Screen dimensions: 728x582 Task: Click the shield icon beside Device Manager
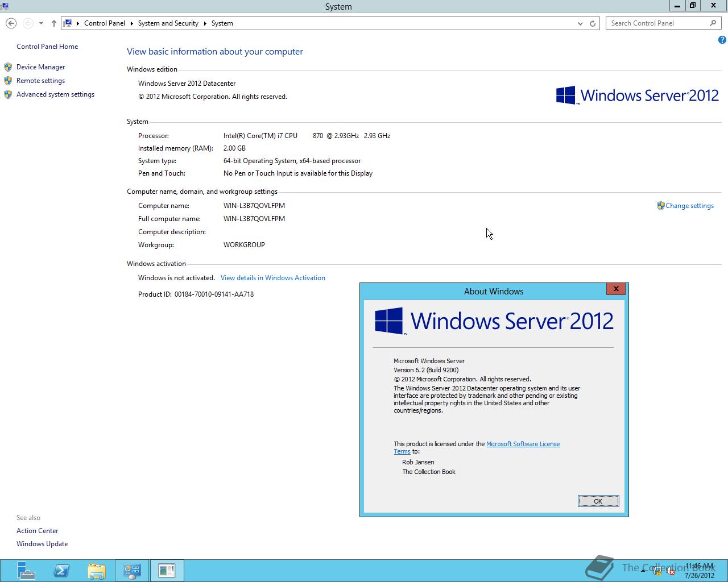[8, 67]
